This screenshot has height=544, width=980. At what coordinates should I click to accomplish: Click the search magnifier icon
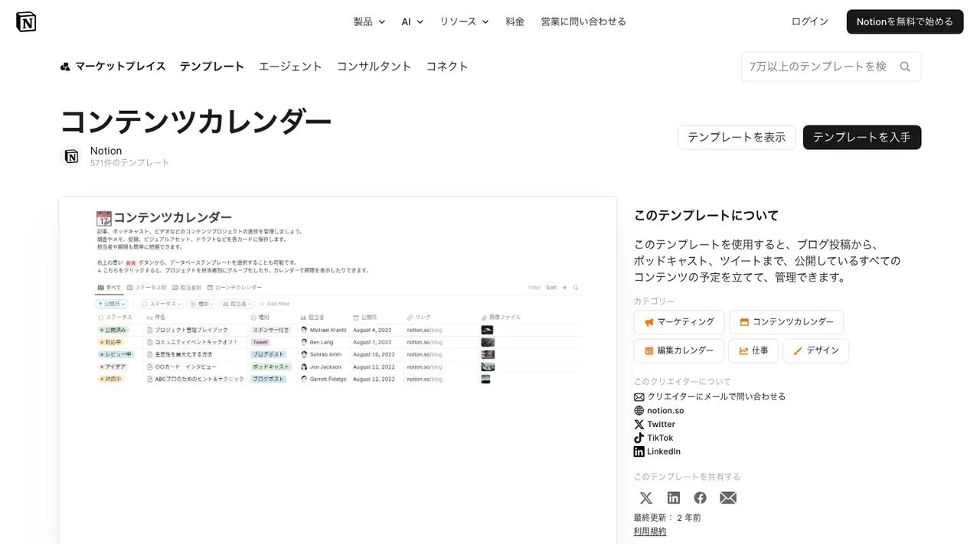pos(905,67)
